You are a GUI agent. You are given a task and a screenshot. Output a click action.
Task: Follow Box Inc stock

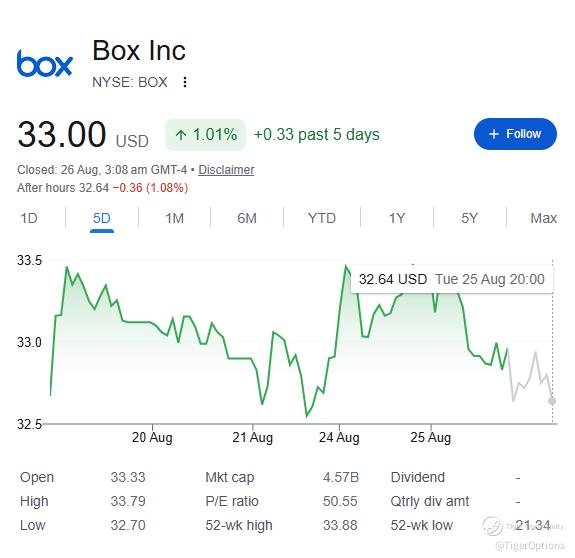click(x=515, y=134)
